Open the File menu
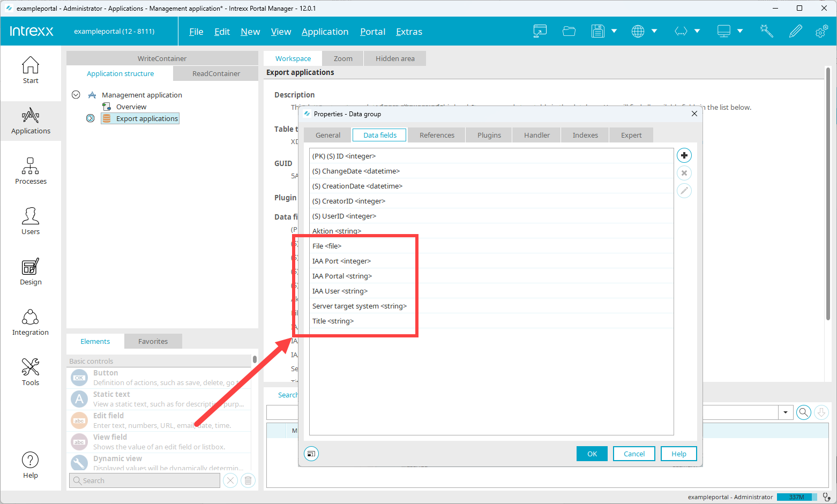Screen dimensions: 837x504 click(196, 32)
